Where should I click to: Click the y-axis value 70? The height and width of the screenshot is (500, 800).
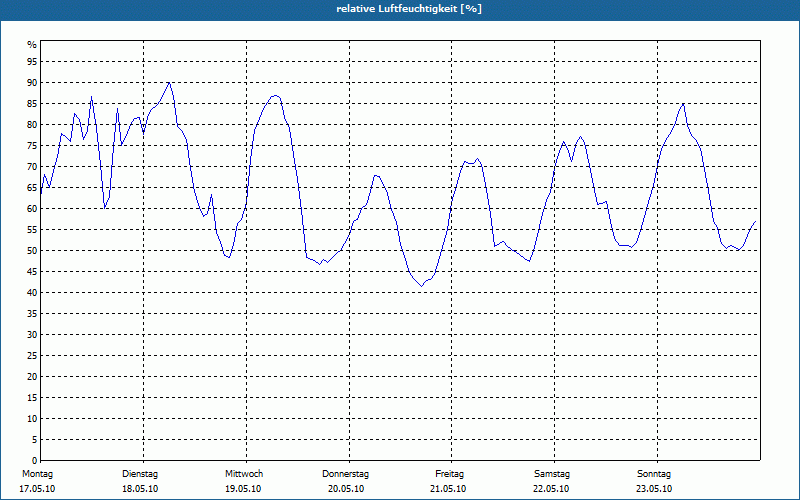click(x=32, y=167)
